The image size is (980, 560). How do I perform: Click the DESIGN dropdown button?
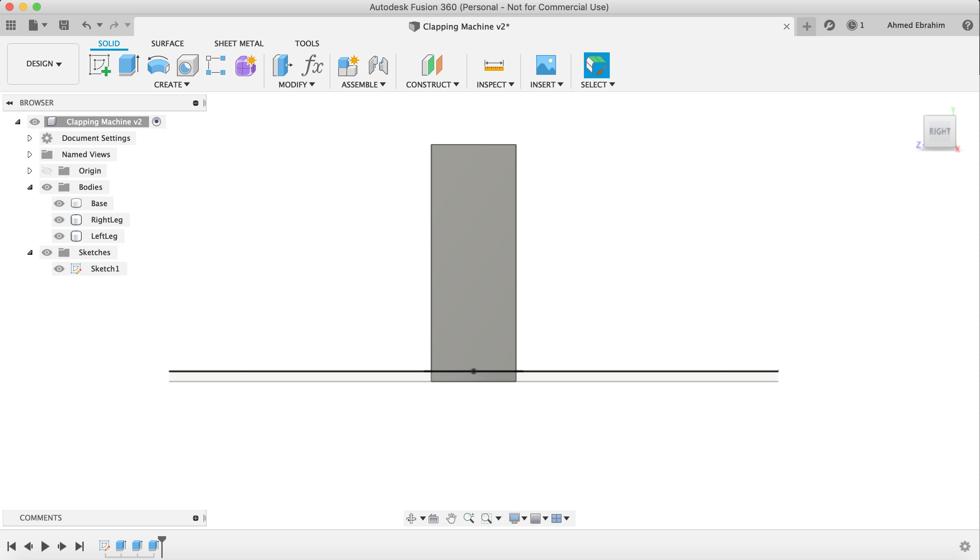[x=43, y=63]
